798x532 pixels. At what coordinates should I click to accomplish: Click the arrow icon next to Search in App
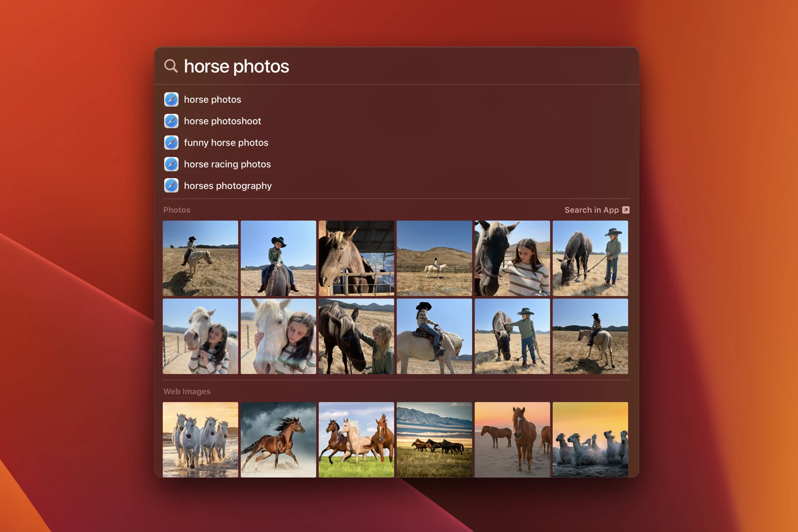coord(626,210)
